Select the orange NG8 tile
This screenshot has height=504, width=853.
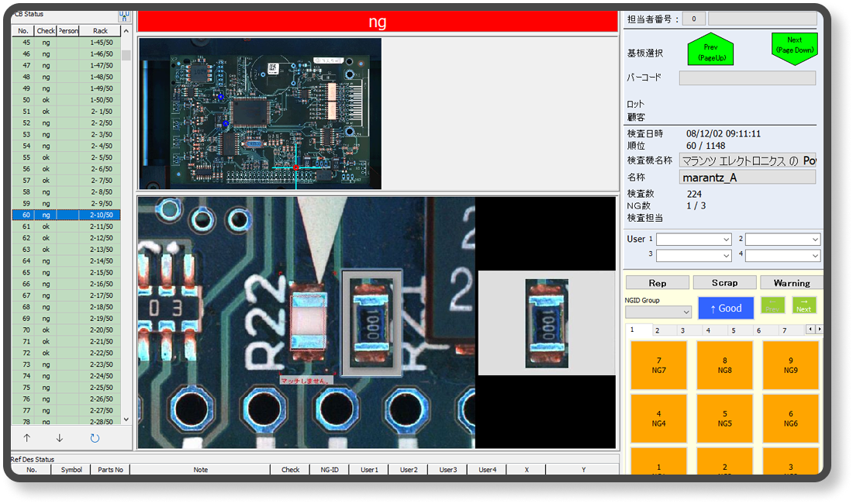724,365
